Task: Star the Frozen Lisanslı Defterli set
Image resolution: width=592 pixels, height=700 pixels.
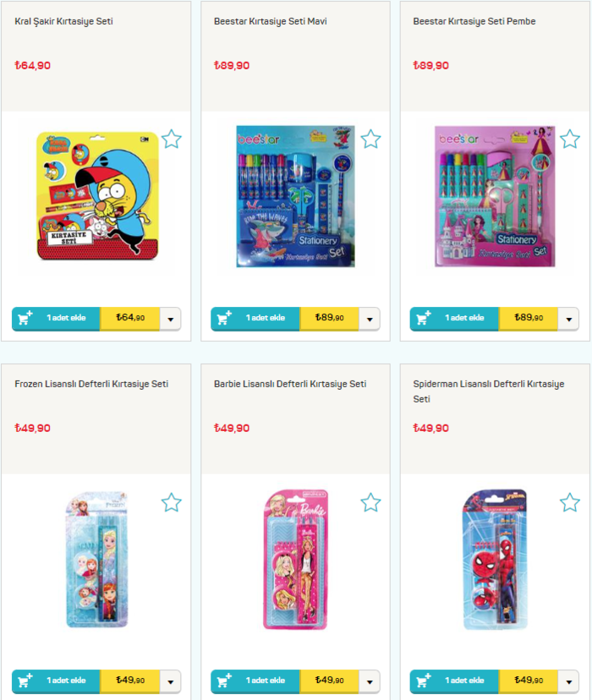Action: pyautogui.click(x=172, y=503)
